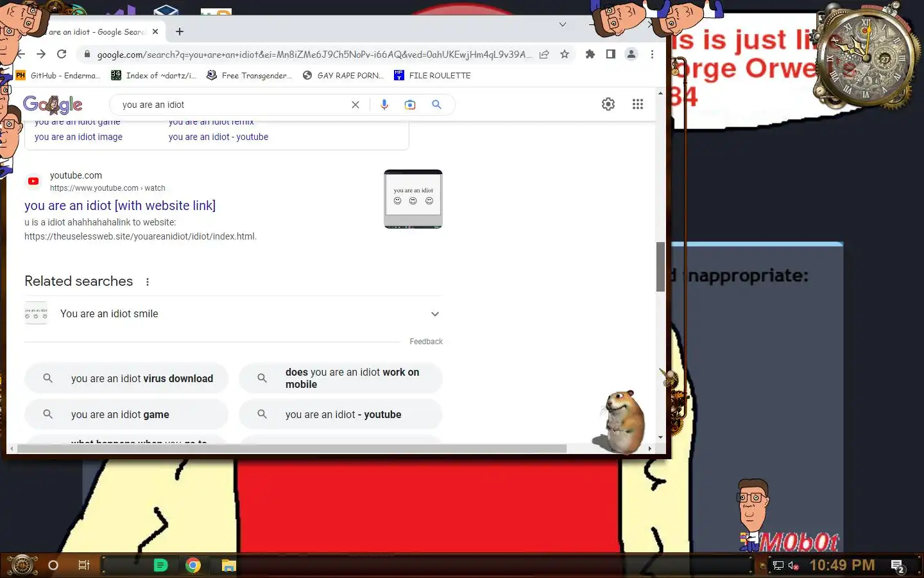Open the 10:49 PM taskbar clock
The height and width of the screenshot is (578, 924).
(842, 565)
